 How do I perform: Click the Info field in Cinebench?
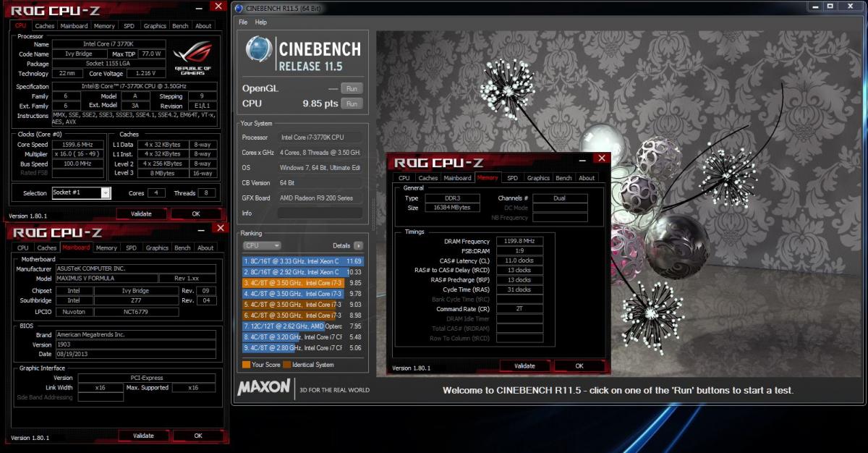click(x=320, y=213)
